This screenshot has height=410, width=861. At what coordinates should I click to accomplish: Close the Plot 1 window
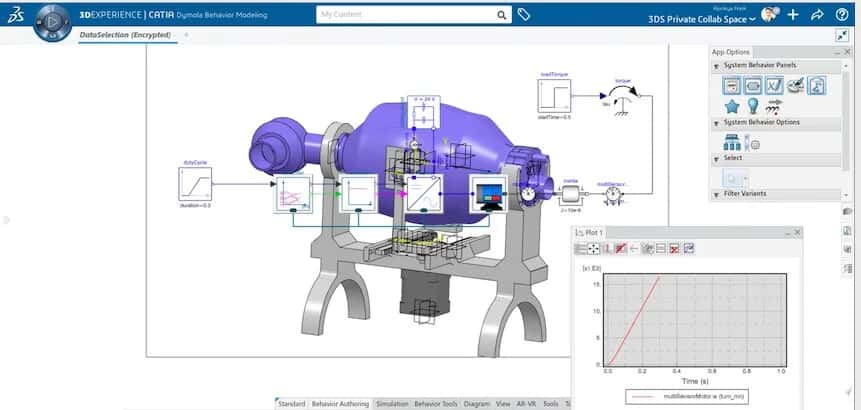797,233
